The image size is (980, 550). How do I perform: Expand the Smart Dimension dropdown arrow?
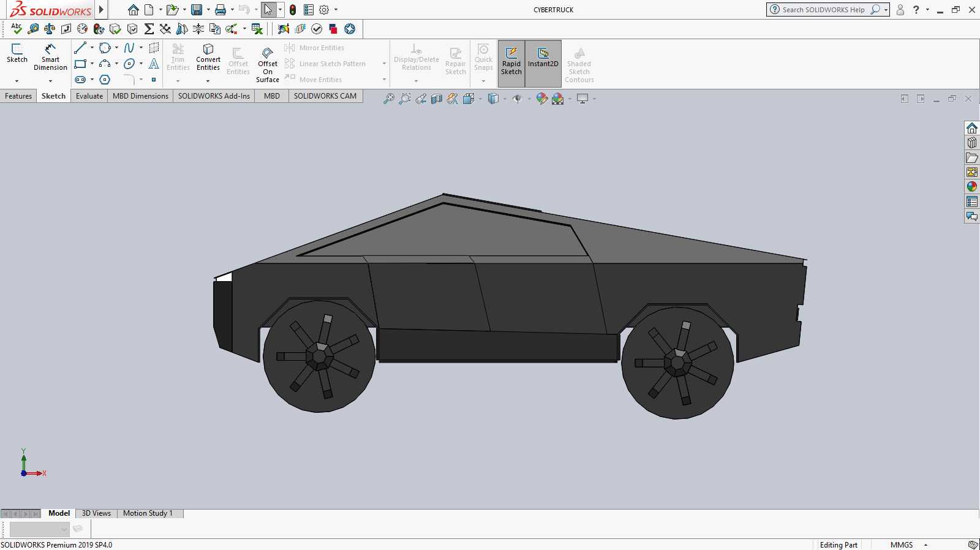[50, 81]
